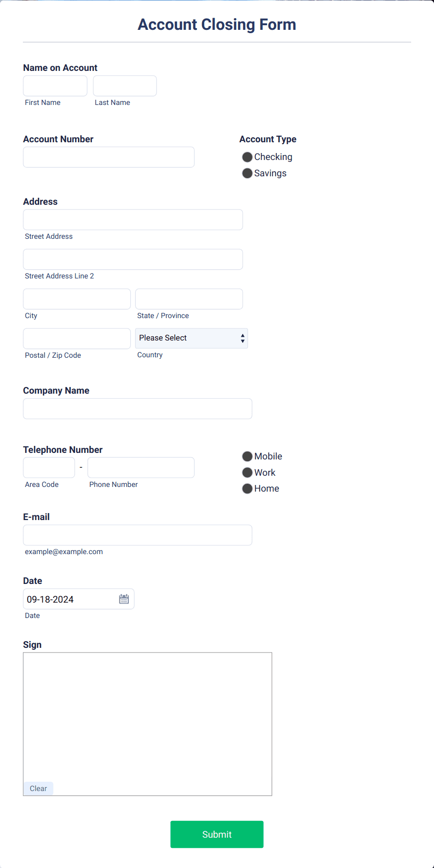
Task: Click the E-mail input field
Action: 137,535
